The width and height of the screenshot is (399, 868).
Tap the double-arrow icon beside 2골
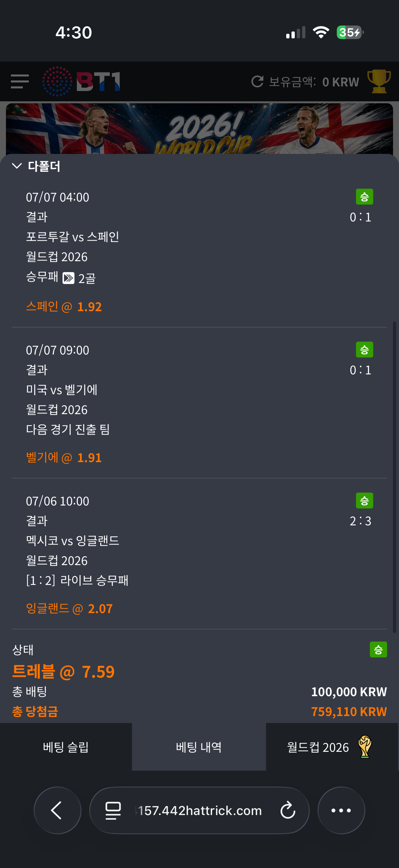(x=68, y=278)
